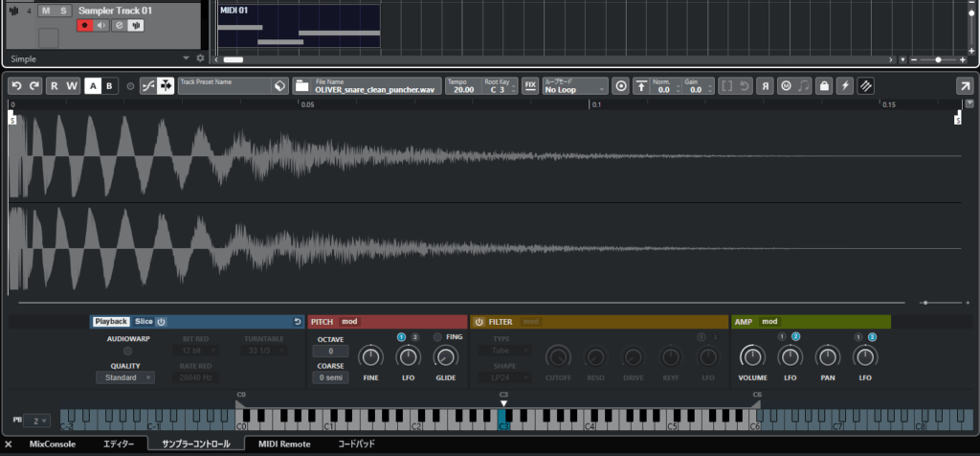The image size is (980, 456).
Task: Open AMP mod editor
Action: pos(769,322)
